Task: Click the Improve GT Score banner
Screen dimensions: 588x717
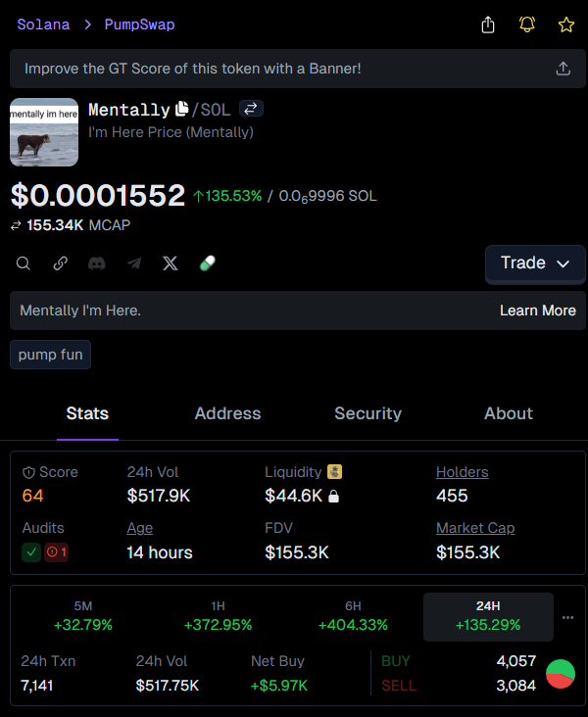Action: 298,69
